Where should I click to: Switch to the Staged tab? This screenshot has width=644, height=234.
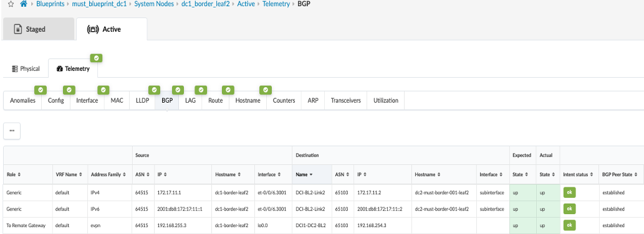pyautogui.click(x=38, y=29)
